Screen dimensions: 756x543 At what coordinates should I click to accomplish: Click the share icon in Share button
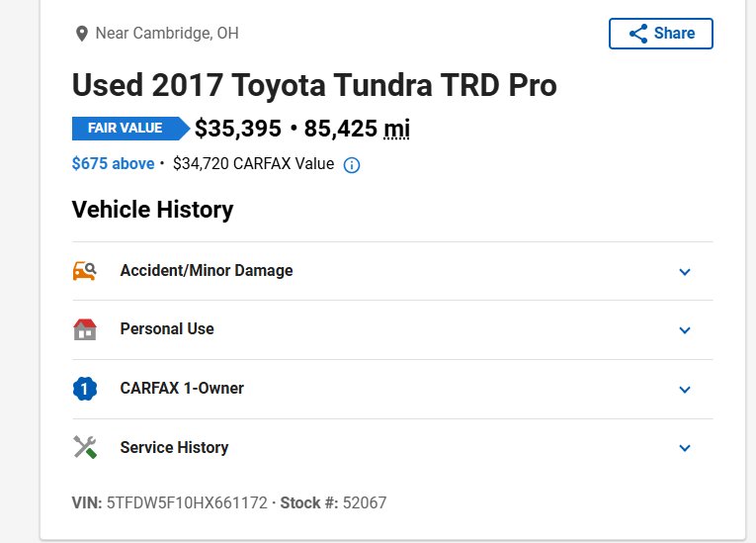point(638,34)
